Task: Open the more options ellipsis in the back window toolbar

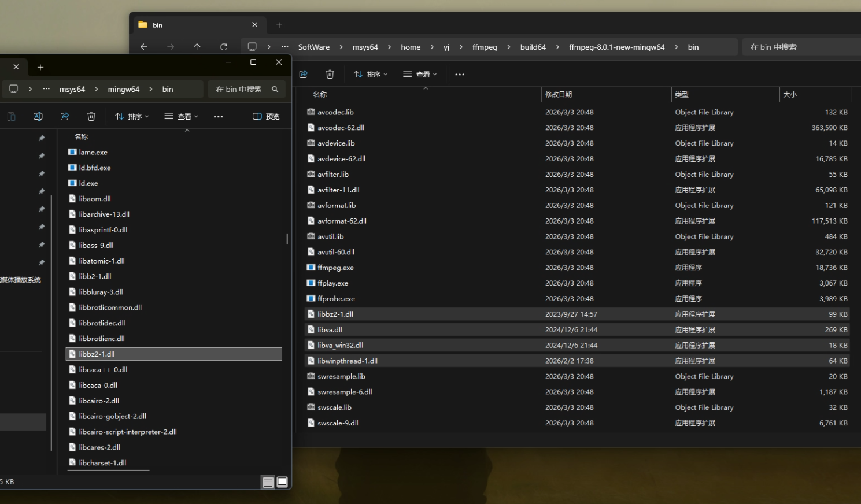Action: [x=460, y=74]
